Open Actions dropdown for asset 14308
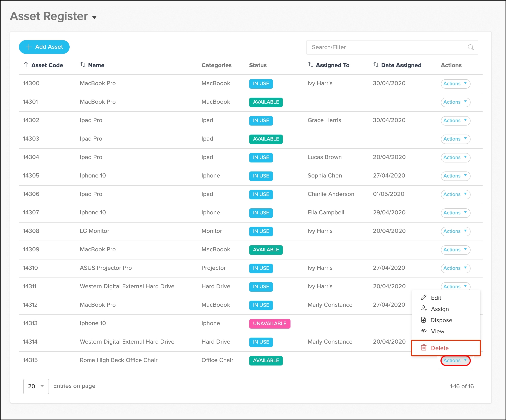Viewport: 506px width, 420px height. 455,231
